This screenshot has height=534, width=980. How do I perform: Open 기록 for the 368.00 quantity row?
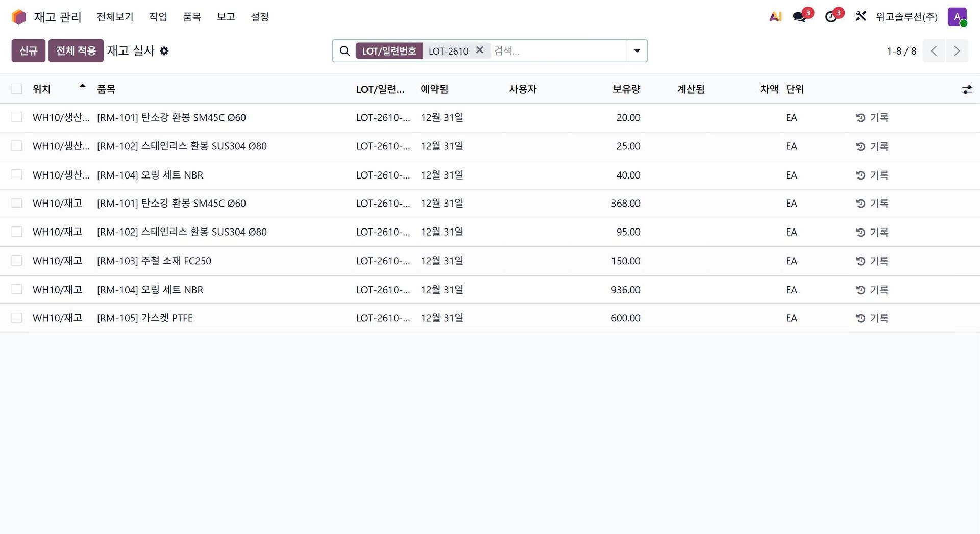(872, 204)
